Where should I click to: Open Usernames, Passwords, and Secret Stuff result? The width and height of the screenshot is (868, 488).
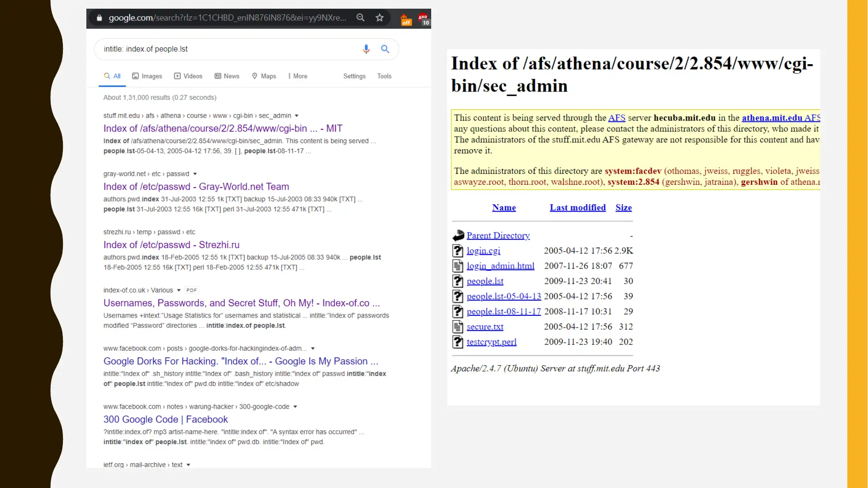click(242, 303)
